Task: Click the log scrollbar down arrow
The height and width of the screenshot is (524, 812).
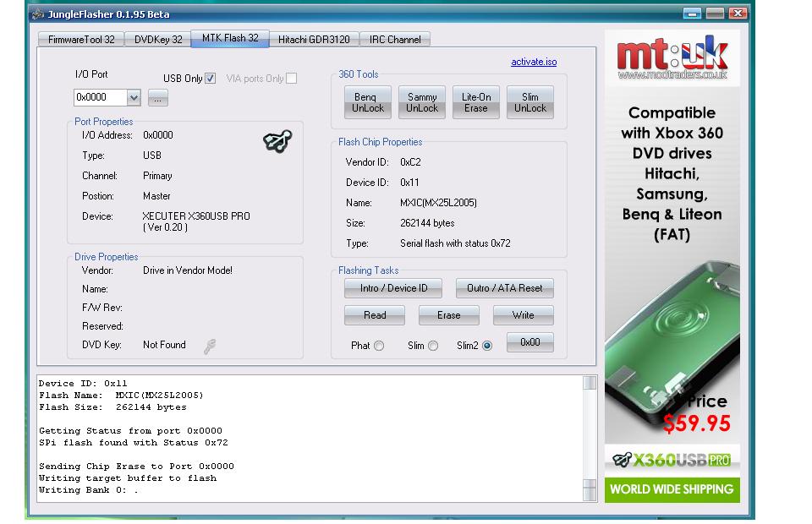Action: tap(590, 494)
